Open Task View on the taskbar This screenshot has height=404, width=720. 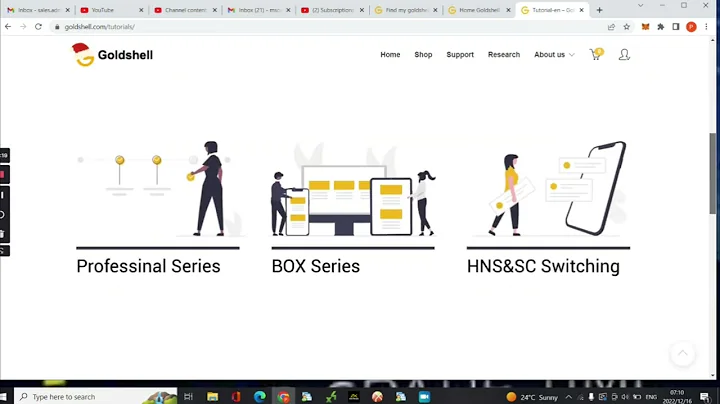(188, 397)
